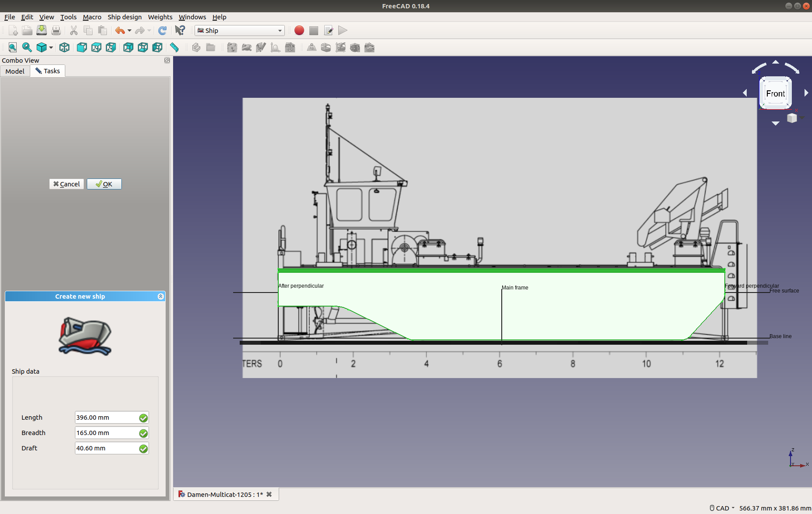Select the Measure distance ruler tool
The image size is (812, 514).
tap(174, 47)
